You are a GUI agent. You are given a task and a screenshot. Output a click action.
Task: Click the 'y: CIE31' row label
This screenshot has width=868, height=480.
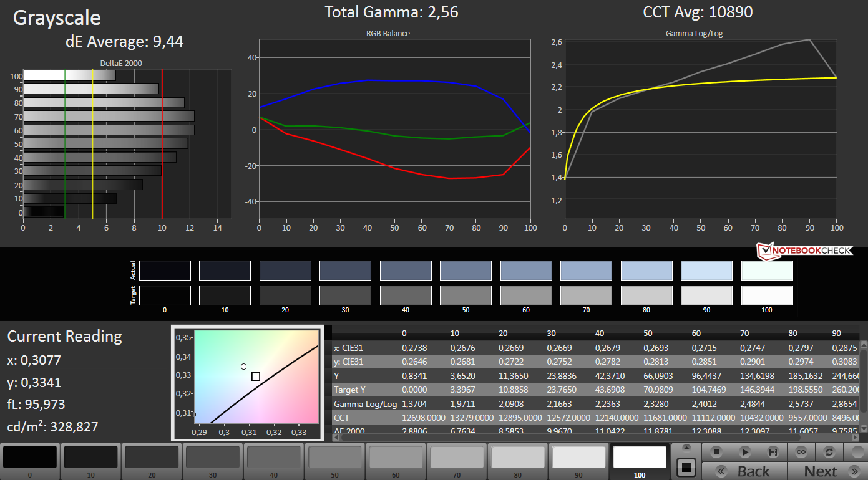click(x=349, y=362)
